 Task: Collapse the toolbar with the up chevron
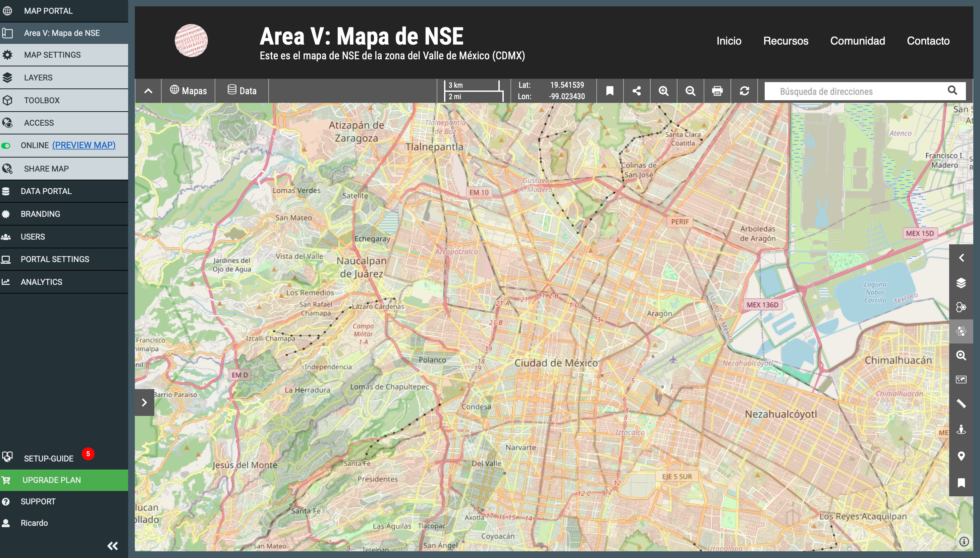point(148,91)
